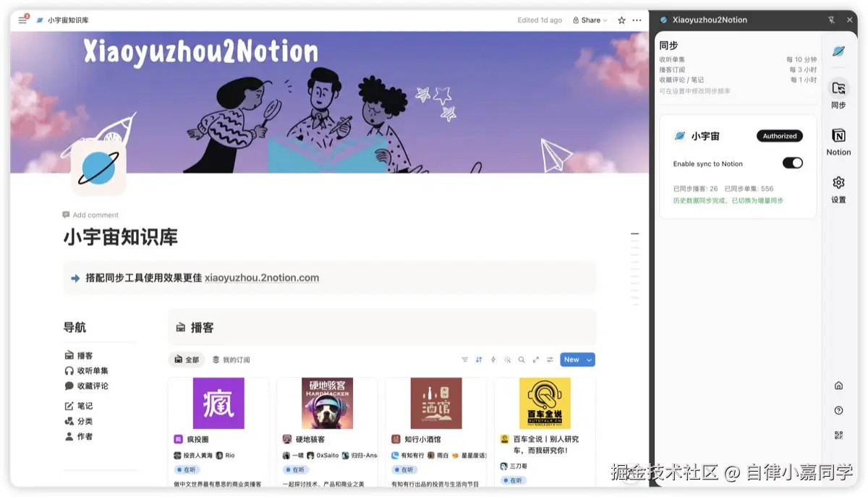Click the 小宇宙 planet page icon
Viewport: 868px width, 497px height.
(x=98, y=168)
